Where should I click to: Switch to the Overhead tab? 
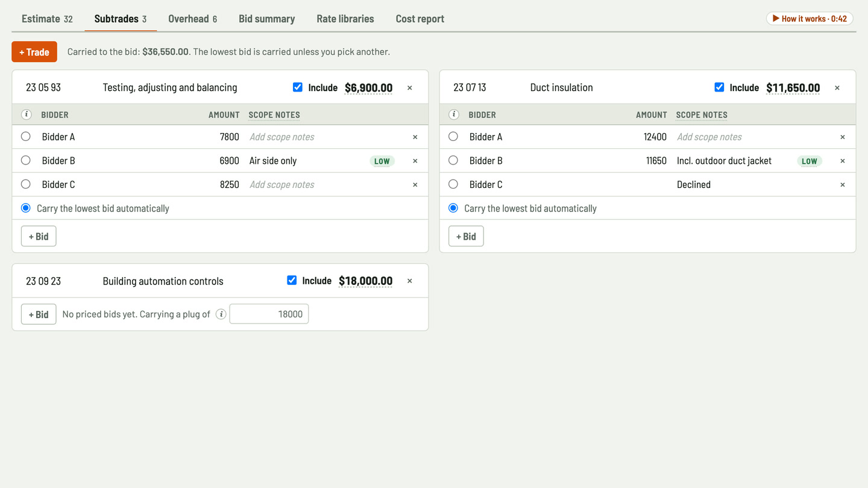coord(192,19)
